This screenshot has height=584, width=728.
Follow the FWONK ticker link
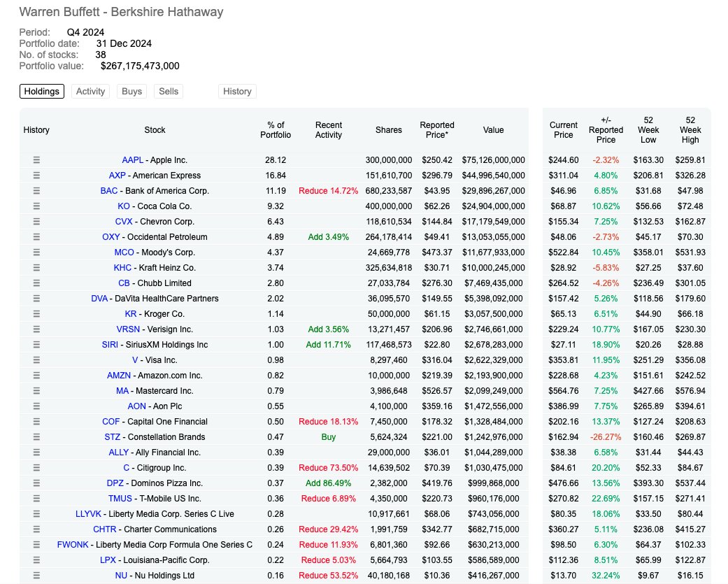coord(73,545)
